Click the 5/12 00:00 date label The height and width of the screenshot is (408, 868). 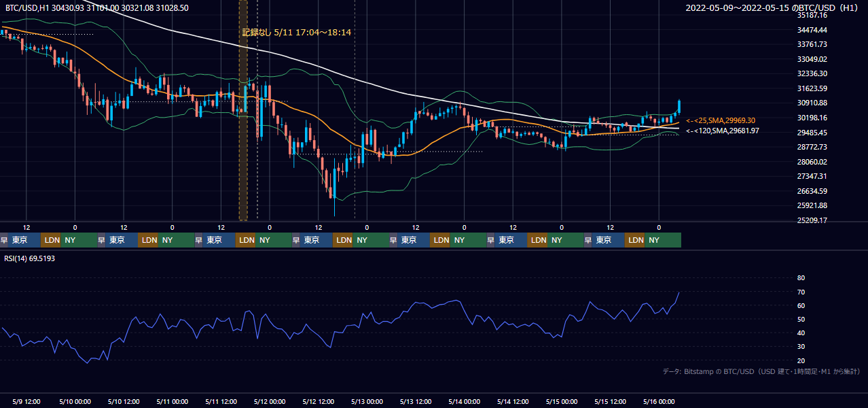(269, 401)
